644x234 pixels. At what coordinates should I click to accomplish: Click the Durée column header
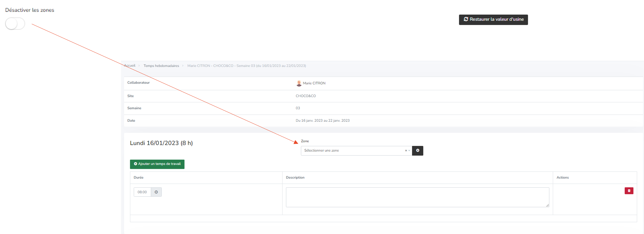pyautogui.click(x=139, y=178)
